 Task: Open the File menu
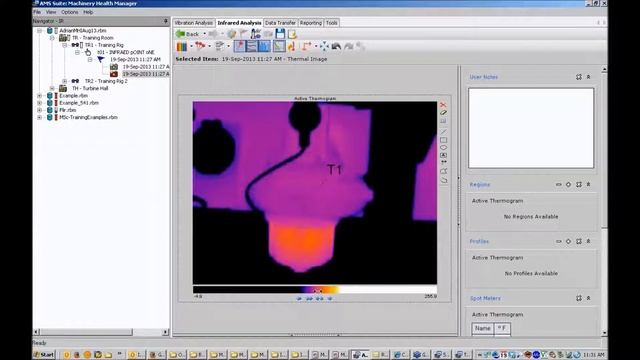(37, 12)
